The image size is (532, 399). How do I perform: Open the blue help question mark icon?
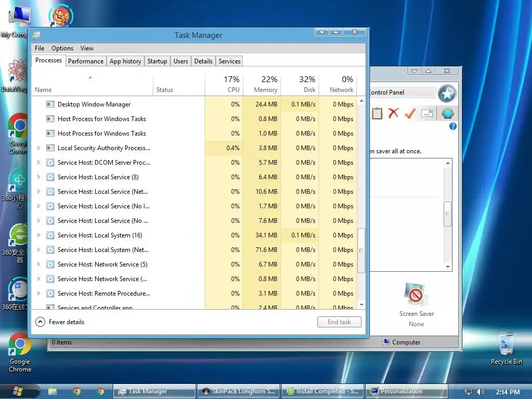pos(453,127)
